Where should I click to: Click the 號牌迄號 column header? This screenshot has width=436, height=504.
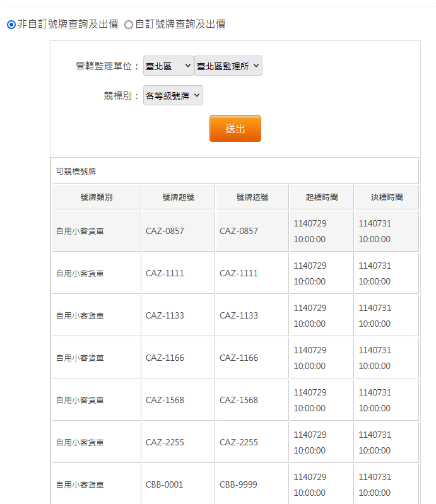coord(252,197)
